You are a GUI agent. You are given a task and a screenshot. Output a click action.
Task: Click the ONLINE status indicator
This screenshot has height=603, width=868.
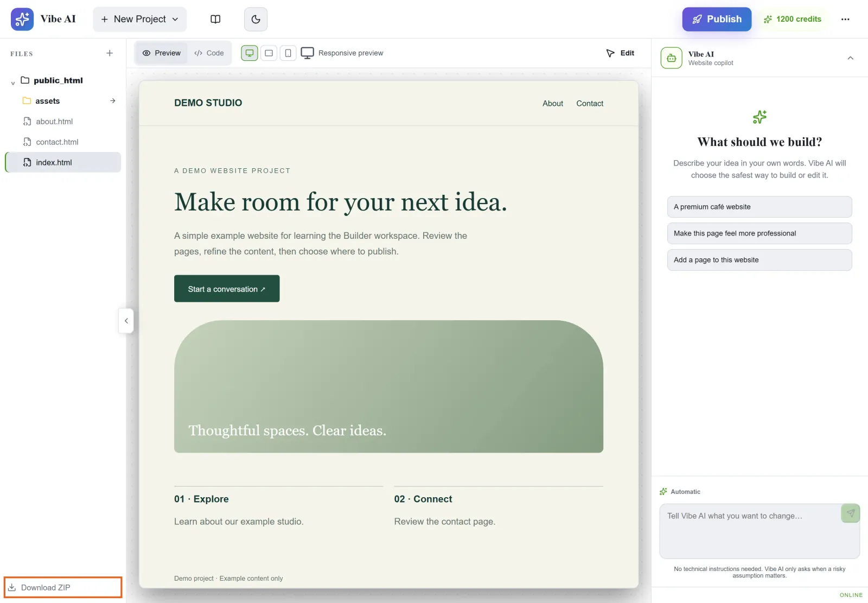[851, 595]
